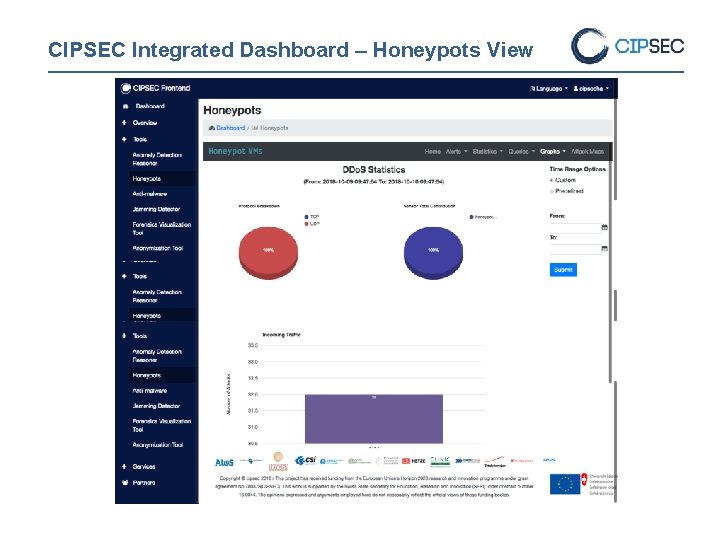Click the home icon beside sidebar Dashboard

point(125,106)
